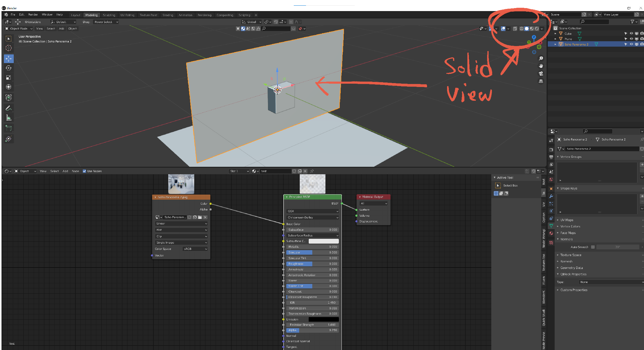Screen dimensions: 644x350
Task: Select the Rotate tool in the toolbar
Action: pos(9,68)
